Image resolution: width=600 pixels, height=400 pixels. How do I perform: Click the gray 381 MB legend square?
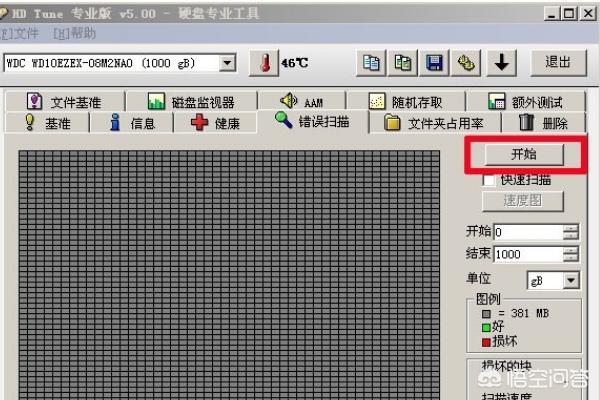[x=486, y=314]
